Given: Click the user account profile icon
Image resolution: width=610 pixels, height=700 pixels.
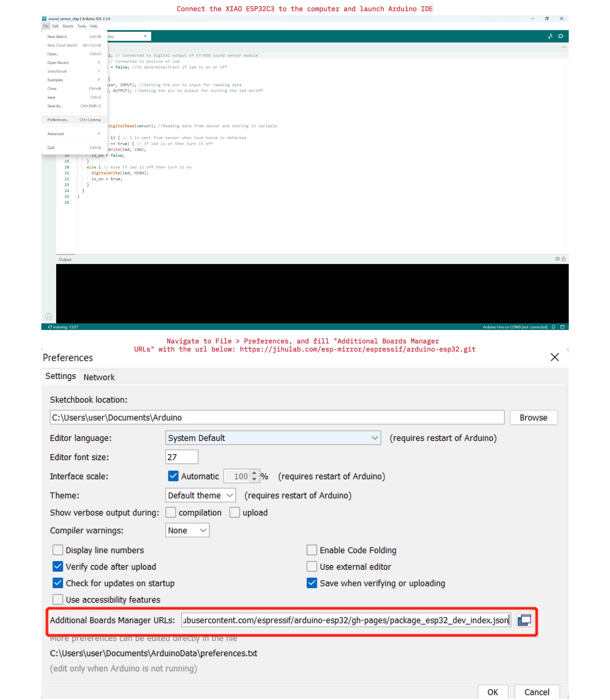Looking at the screenshot, I should tap(49, 316).
